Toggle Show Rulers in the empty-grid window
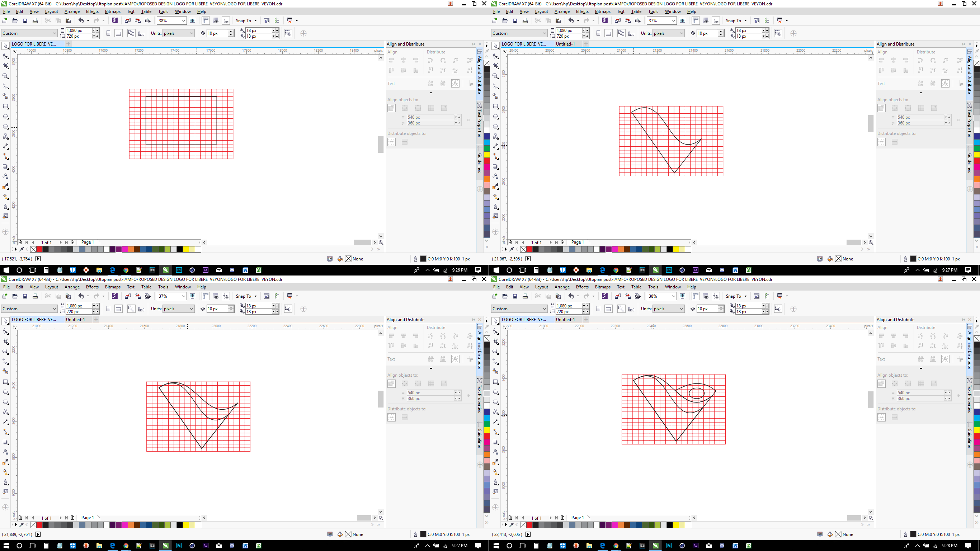The image size is (980, 551). coord(206,20)
